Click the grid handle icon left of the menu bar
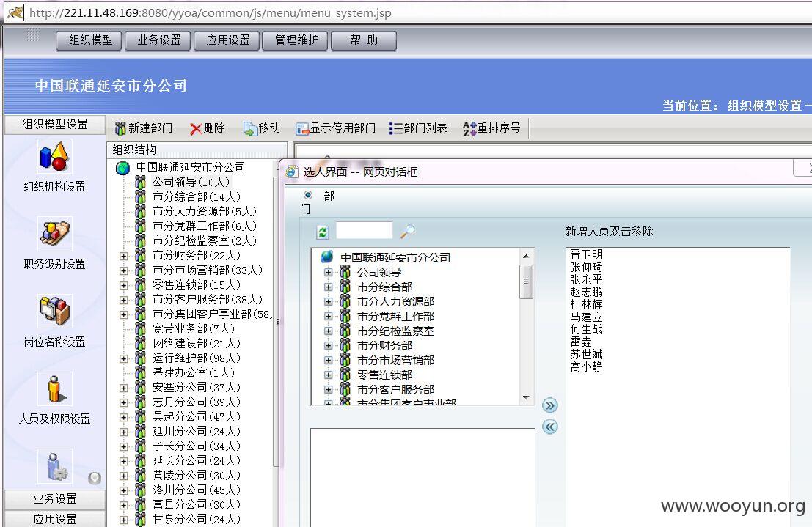This screenshot has width=812, height=527. point(34,34)
